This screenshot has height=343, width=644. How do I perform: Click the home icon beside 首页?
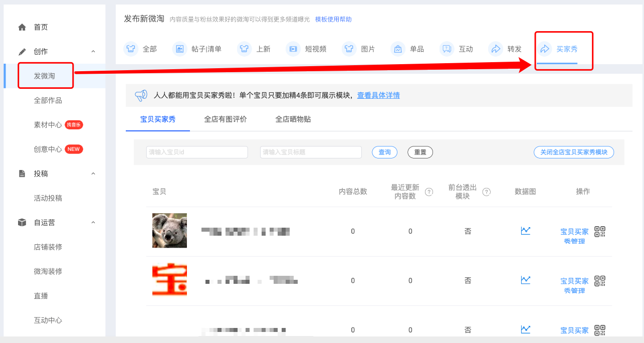pos(22,27)
